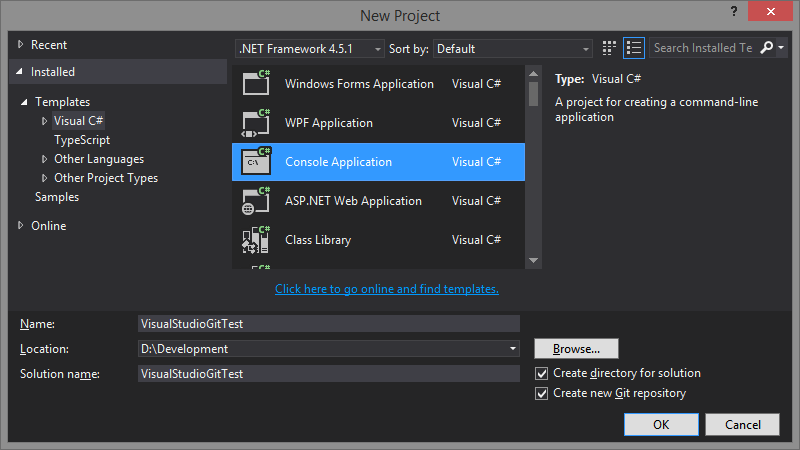Toggle Create new Git repository checkbox
This screenshot has height=450, width=800.
tap(541, 393)
